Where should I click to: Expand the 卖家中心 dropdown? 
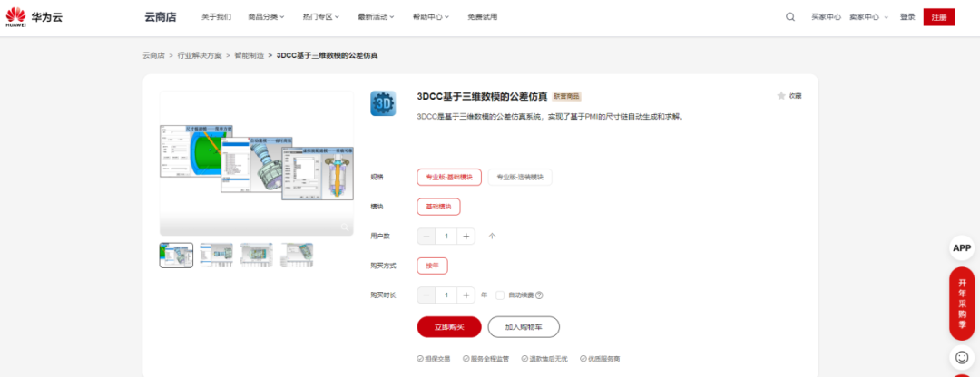tap(868, 17)
